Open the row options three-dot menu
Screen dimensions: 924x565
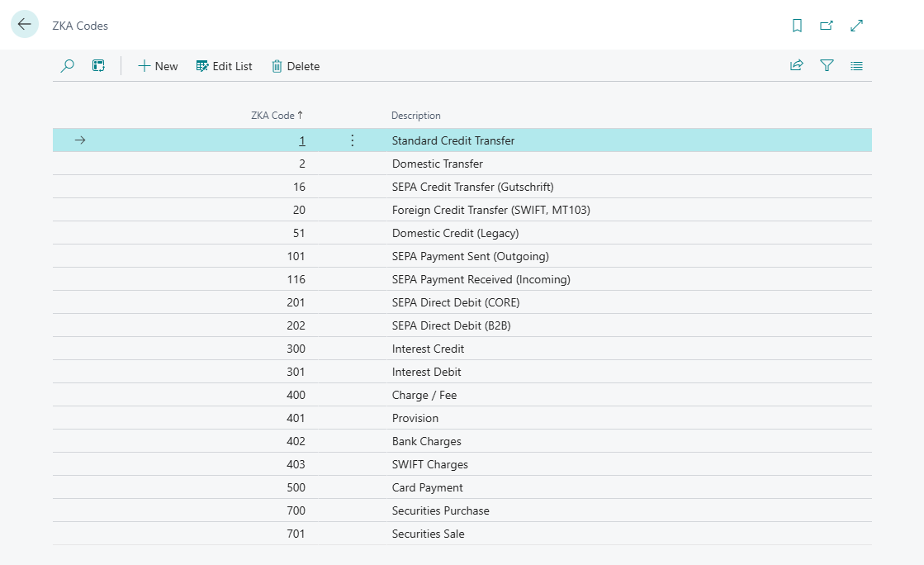click(x=353, y=140)
